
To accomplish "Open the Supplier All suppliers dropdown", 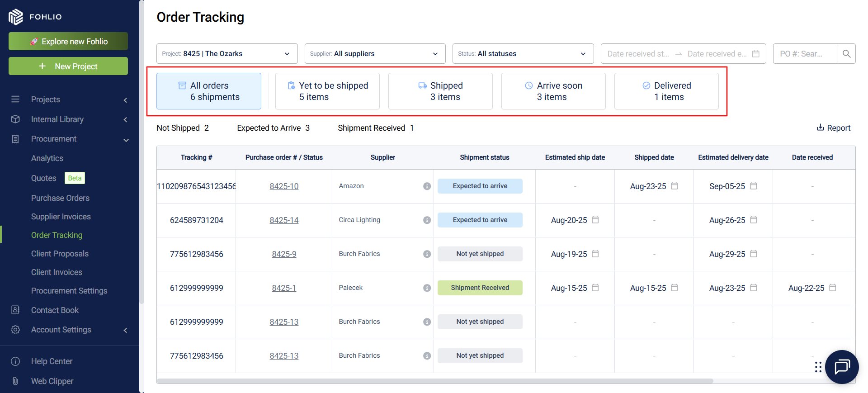I will point(375,54).
